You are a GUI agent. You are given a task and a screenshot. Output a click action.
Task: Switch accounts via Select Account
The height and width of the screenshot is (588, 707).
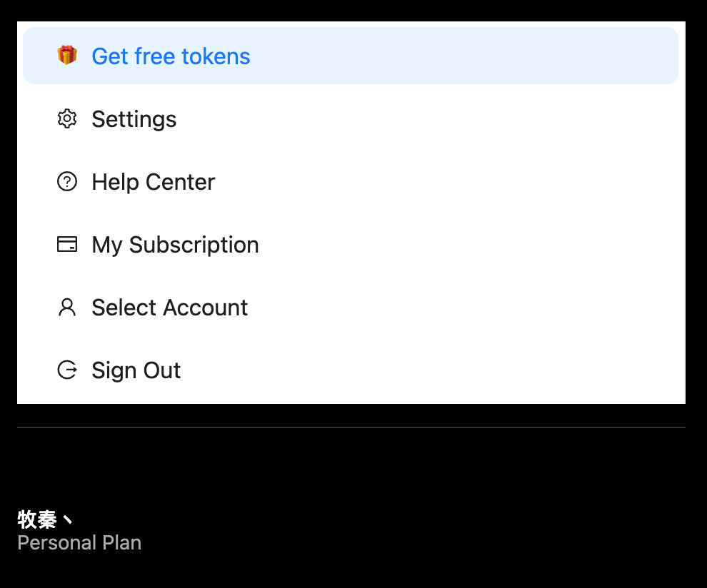pyautogui.click(x=169, y=308)
